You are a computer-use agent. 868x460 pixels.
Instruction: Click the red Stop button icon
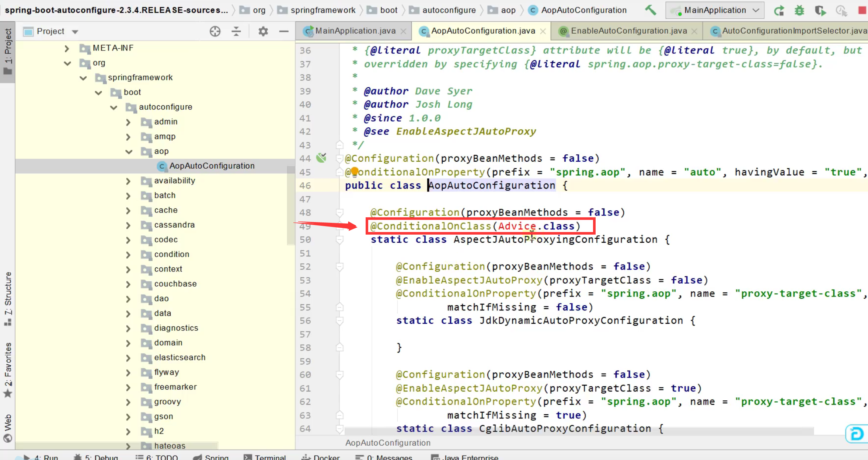862,10
